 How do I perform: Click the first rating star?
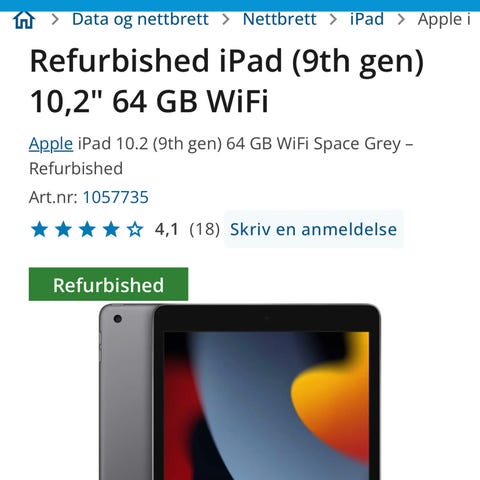(39, 229)
